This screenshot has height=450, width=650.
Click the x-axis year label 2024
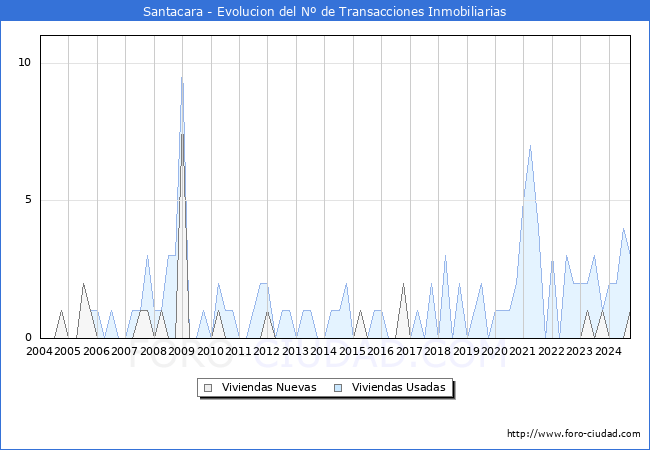tap(608, 351)
